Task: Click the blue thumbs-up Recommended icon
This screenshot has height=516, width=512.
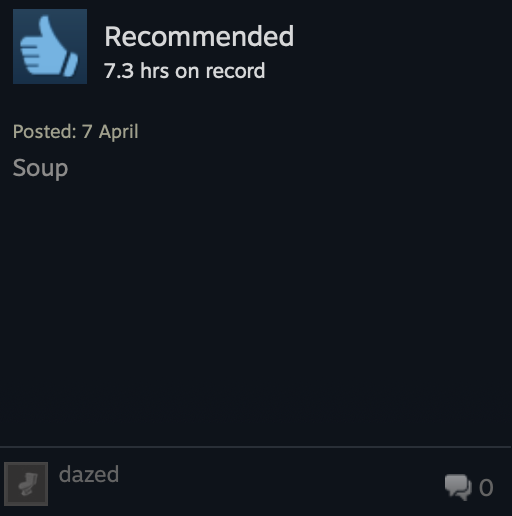Action: tap(50, 46)
